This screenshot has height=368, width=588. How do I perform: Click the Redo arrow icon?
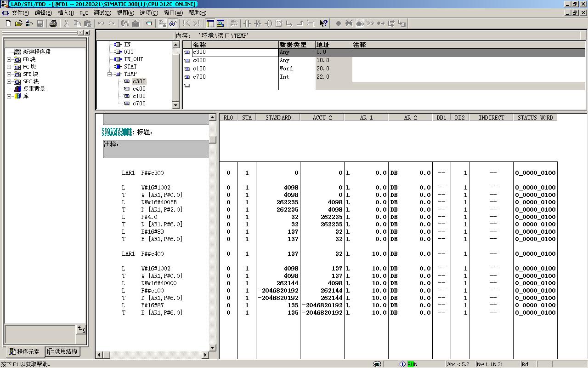click(x=112, y=23)
